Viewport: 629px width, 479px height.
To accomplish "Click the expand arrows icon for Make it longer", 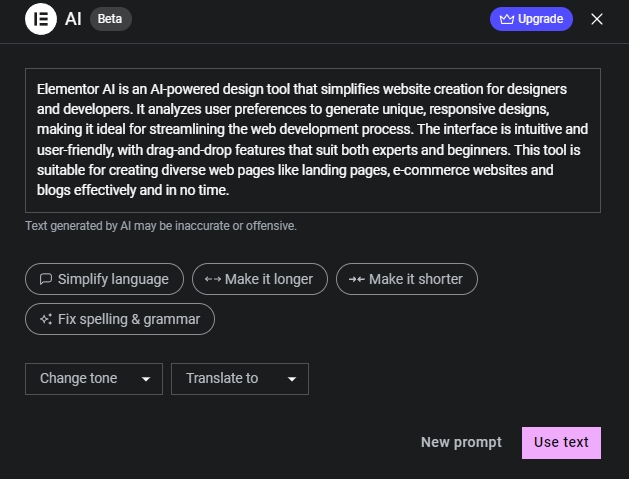I will coord(212,280).
